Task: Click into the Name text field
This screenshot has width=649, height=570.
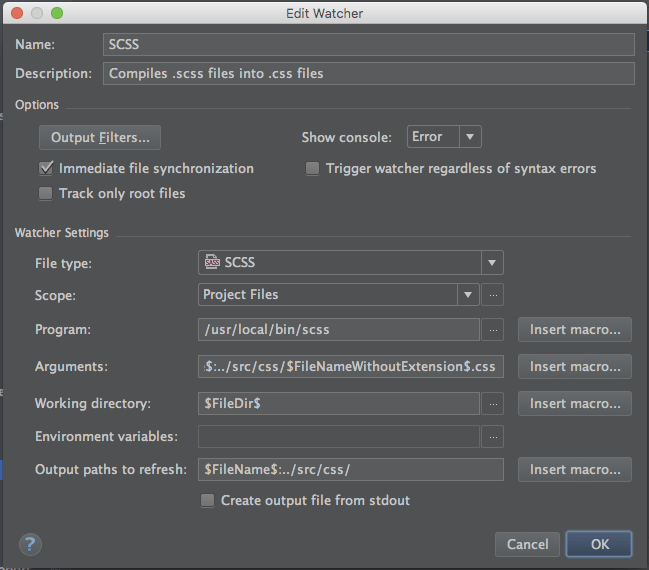Action: tap(369, 44)
